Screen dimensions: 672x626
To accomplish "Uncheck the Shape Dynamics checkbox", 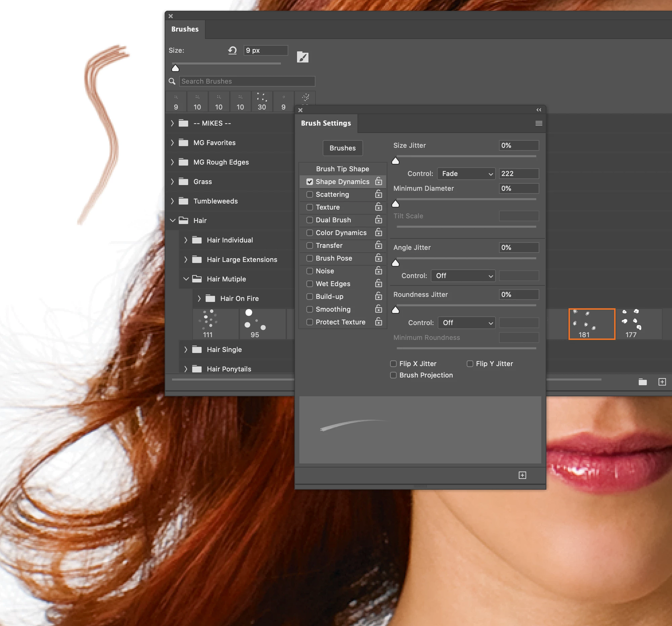I will [x=310, y=182].
